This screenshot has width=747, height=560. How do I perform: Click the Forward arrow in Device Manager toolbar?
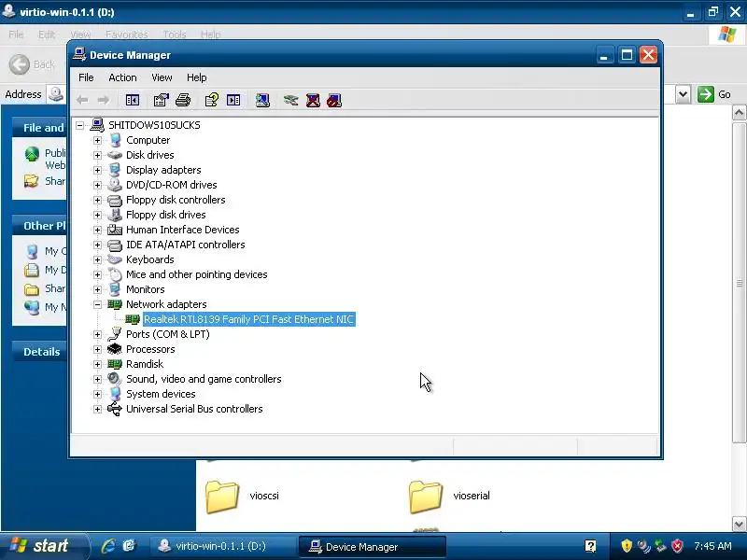(104, 100)
